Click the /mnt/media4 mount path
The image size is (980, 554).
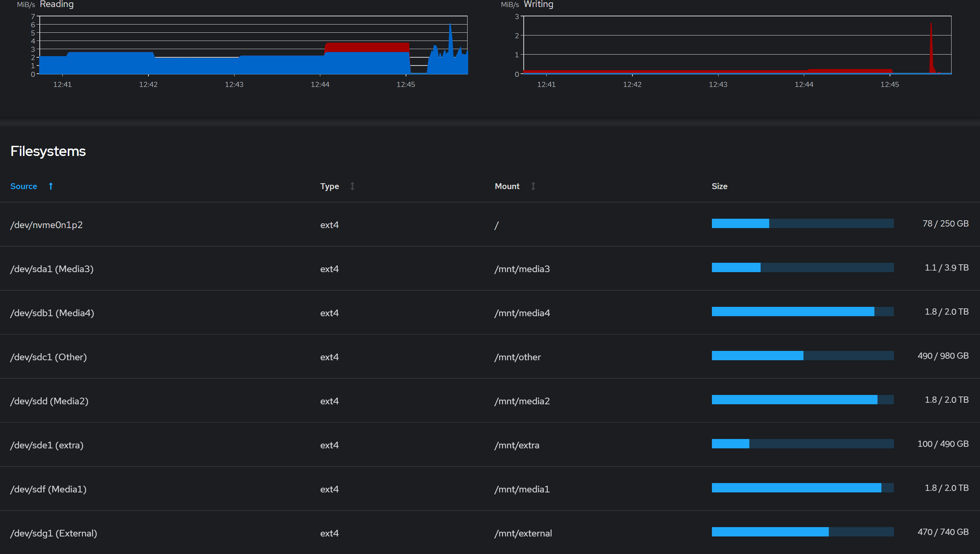pos(522,313)
